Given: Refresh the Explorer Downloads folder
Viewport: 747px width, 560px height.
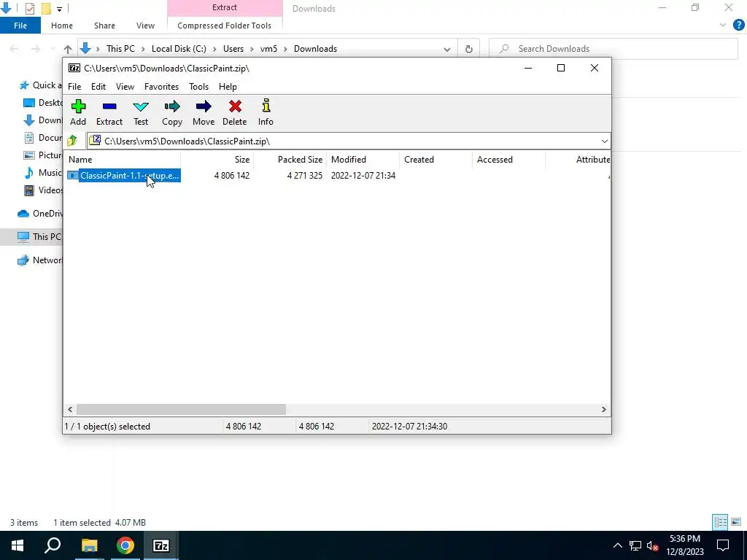Looking at the screenshot, I should tap(469, 49).
